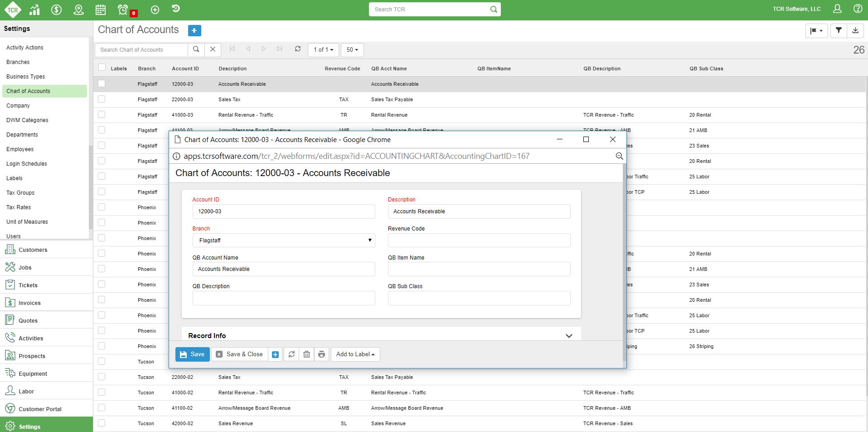Viewport: 868px width, 432px height.
Task: Go to the next page arrow
Action: [x=263, y=49]
